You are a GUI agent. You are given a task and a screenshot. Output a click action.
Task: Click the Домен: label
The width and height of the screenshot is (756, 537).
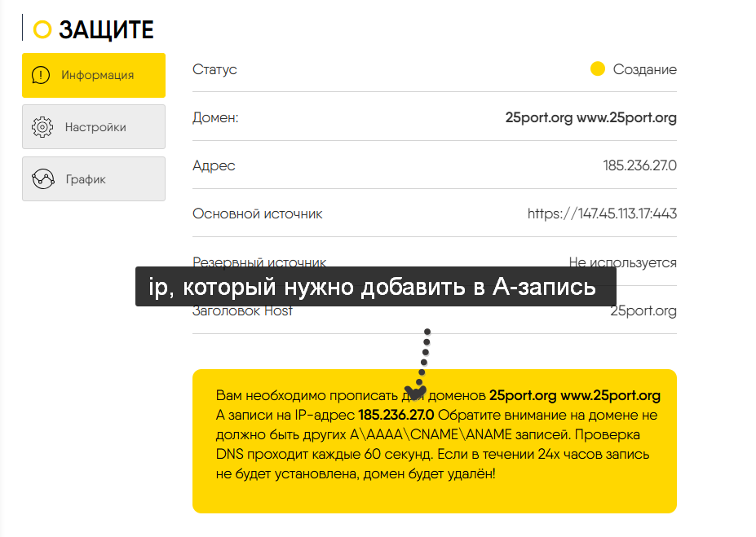tap(215, 117)
